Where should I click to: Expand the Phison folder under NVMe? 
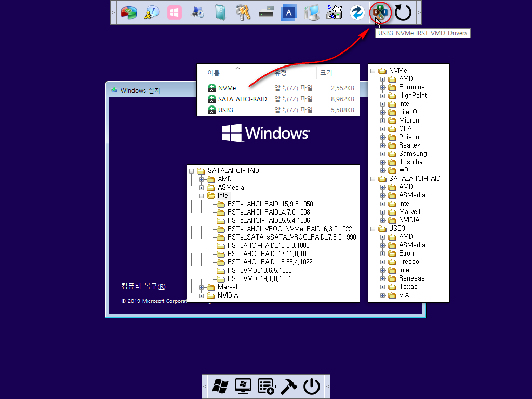pos(382,137)
